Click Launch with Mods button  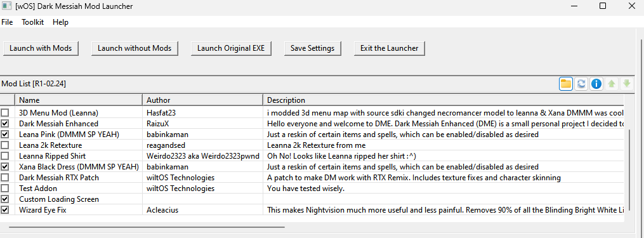41,48
